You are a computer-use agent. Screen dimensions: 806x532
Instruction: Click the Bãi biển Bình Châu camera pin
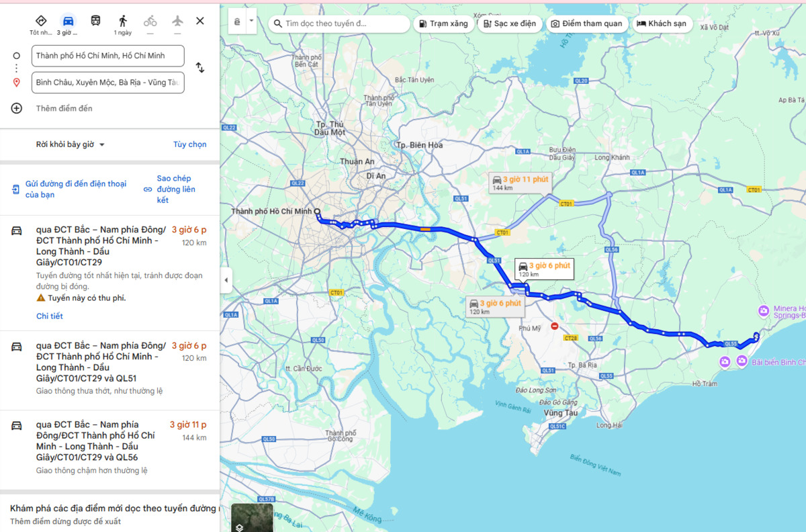coord(742,362)
